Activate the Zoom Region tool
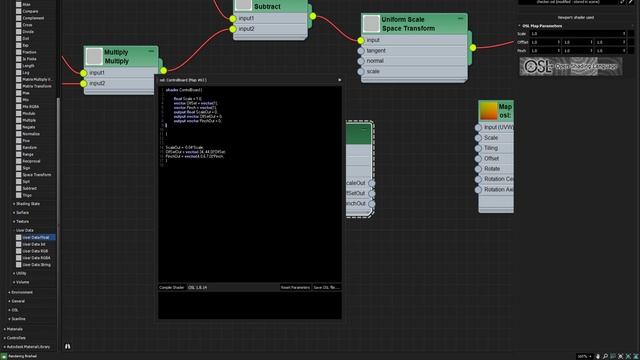 613,356
